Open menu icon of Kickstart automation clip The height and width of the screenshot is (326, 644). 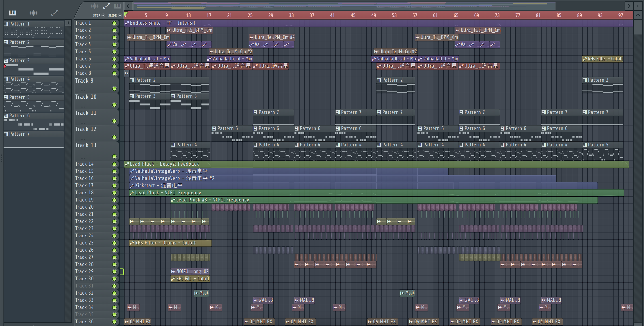[x=132, y=186]
